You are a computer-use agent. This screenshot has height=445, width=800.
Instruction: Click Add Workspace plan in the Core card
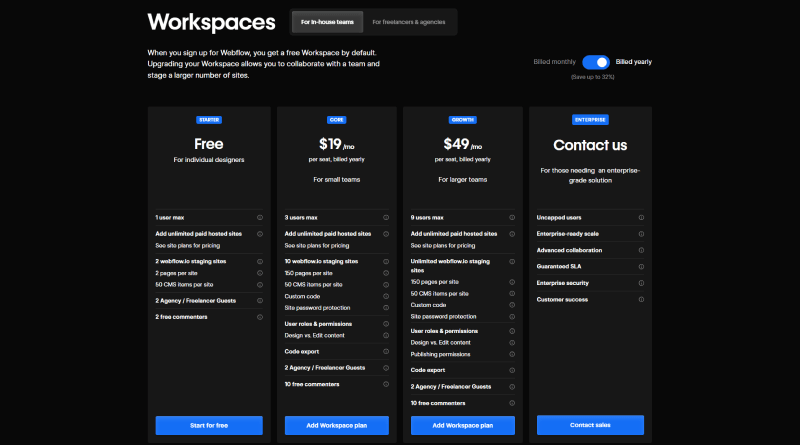pyautogui.click(x=337, y=425)
